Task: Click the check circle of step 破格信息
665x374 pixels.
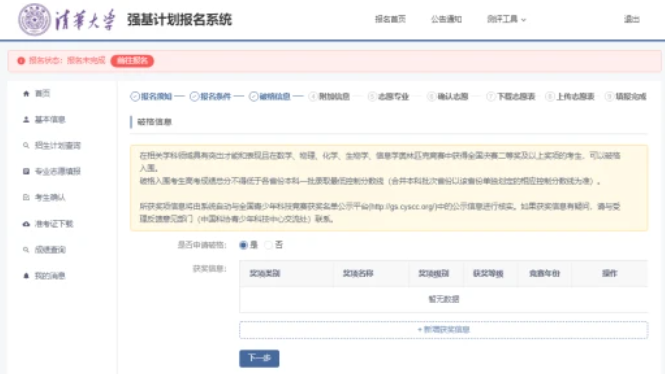Action: tap(254, 97)
